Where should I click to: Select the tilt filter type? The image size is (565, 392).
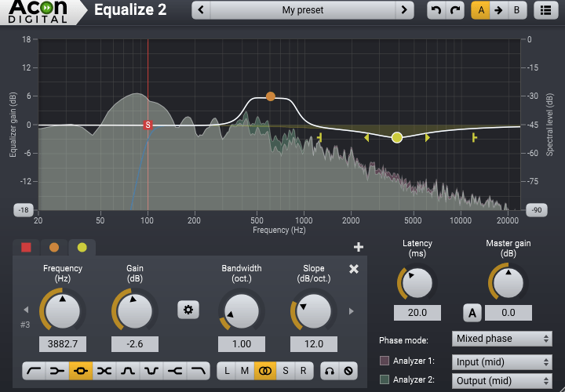point(104,371)
